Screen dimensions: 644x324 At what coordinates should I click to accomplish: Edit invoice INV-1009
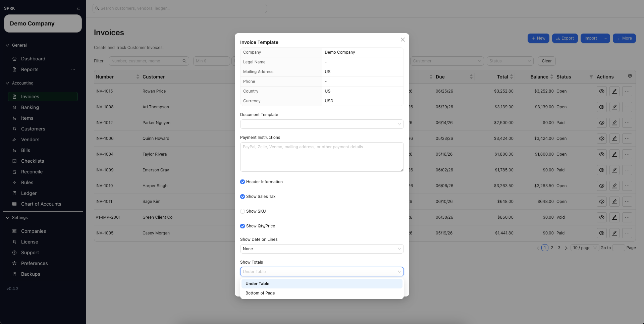click(614, 170)
